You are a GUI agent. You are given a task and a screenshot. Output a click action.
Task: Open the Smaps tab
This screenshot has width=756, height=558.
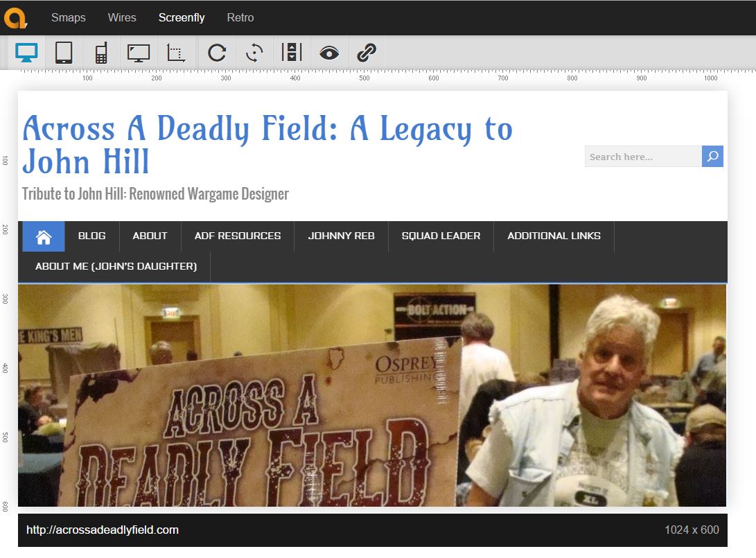[69, 18]
